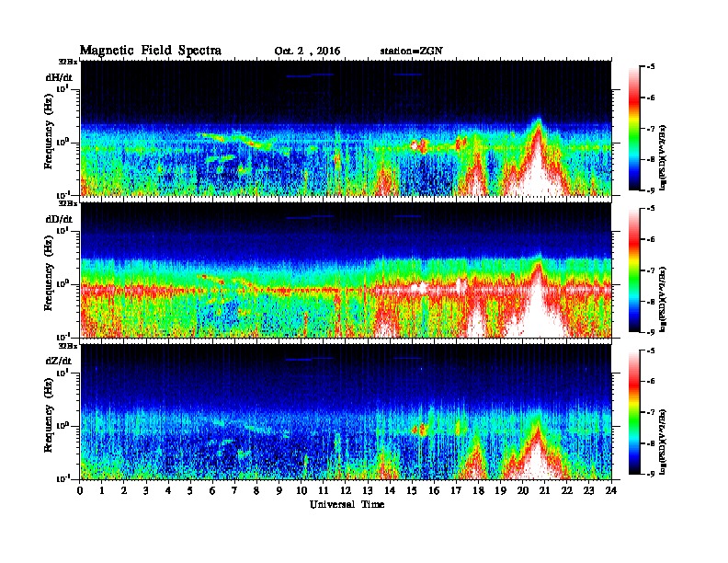The height and width of the screenshot is (563, 728).
Task: Click hour tick label "3" on time axis
Action: coord(146,490)
